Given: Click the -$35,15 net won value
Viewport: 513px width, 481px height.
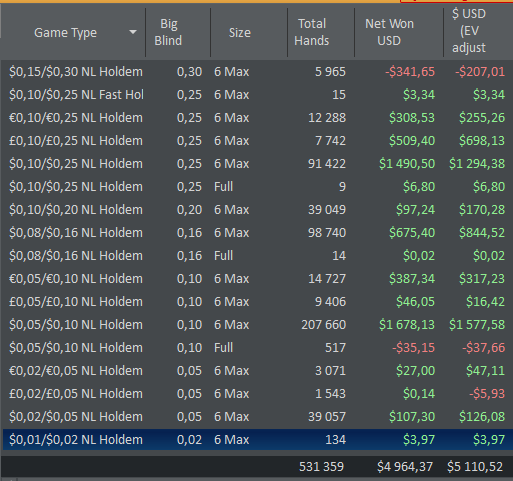Looking at the screenshot, I should tap(414, 348).
